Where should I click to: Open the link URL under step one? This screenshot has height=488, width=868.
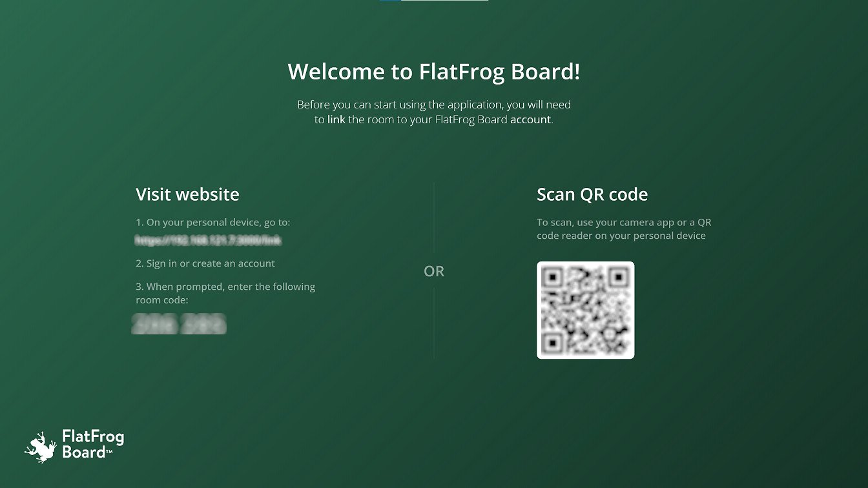(208, 240)
